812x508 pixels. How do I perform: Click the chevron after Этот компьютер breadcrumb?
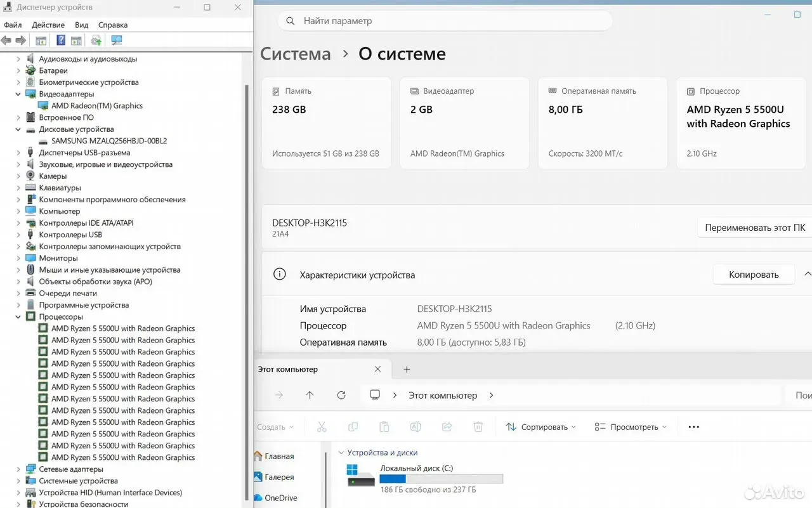(x=491, y=395)
